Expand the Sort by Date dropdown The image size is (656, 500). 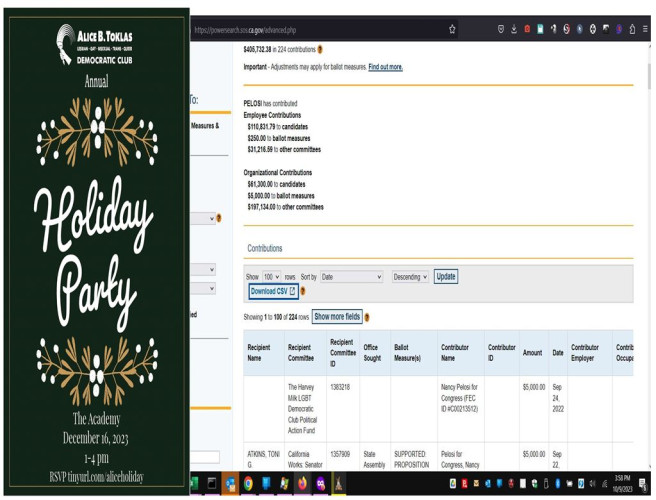pyautogui.click(x=352, y=277)
